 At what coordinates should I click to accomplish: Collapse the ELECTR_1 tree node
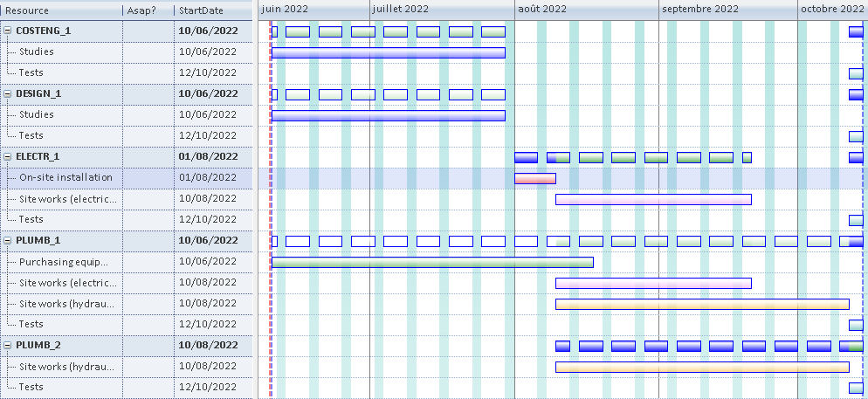click(8, 156)
